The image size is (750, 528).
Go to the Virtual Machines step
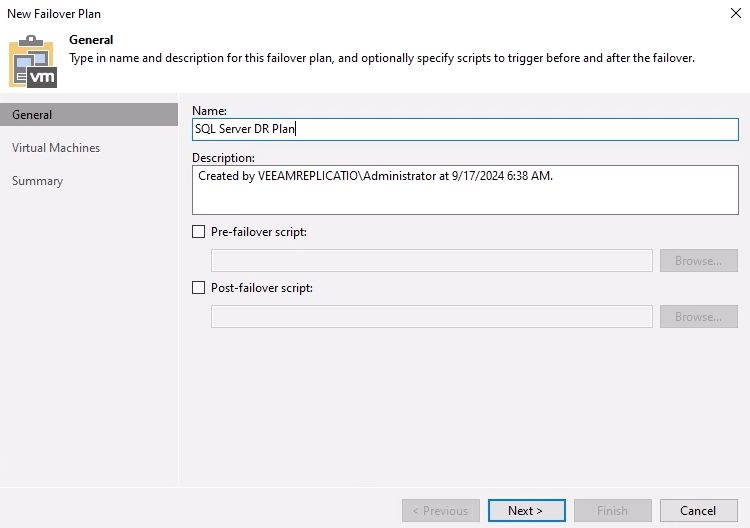coord(56,148)
